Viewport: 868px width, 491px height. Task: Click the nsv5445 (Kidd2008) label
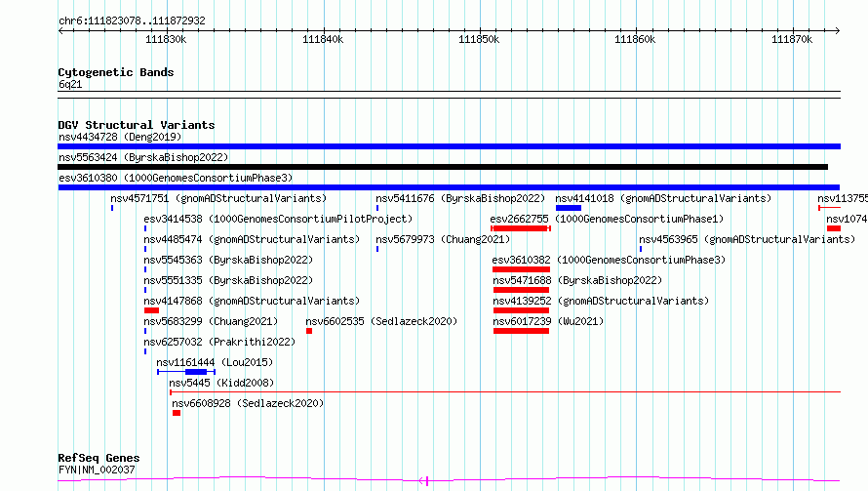coord(221,383)
